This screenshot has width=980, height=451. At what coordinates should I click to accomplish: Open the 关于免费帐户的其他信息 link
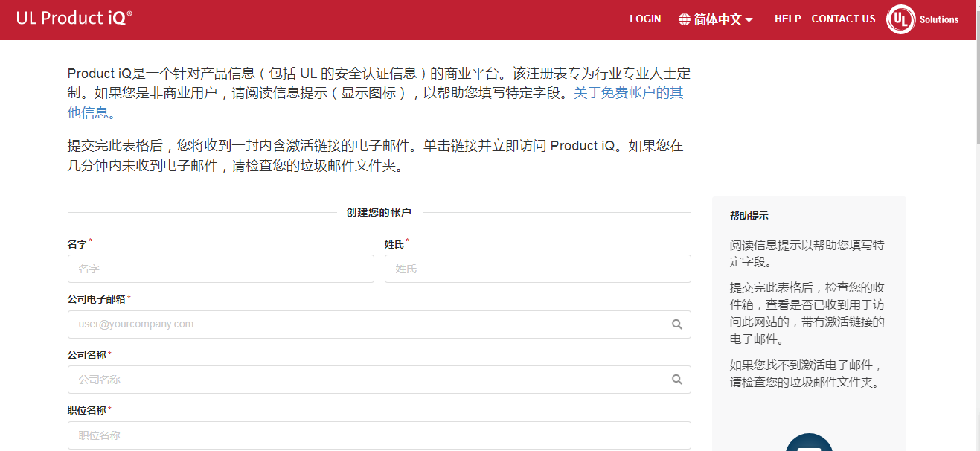click(x=628, y=93)
